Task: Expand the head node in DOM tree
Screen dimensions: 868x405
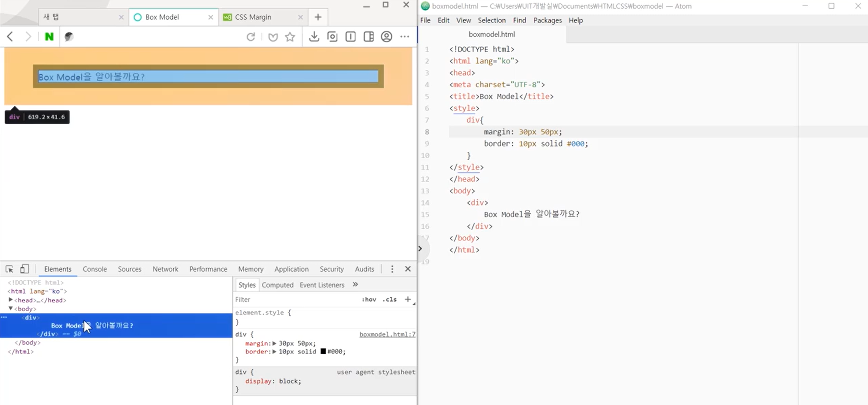Action: point(10,300)
